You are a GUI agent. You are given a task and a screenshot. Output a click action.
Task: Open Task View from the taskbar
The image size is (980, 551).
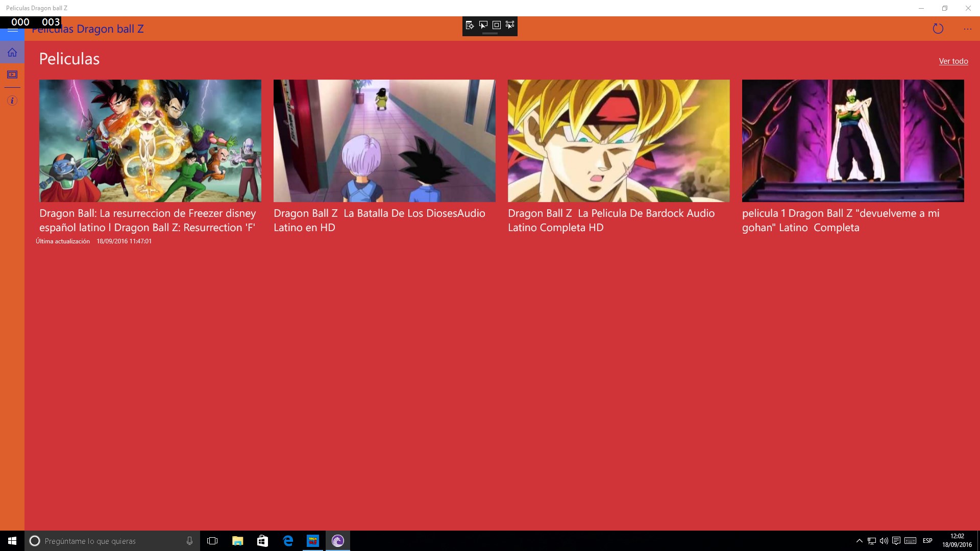click(x=212, y=541)
